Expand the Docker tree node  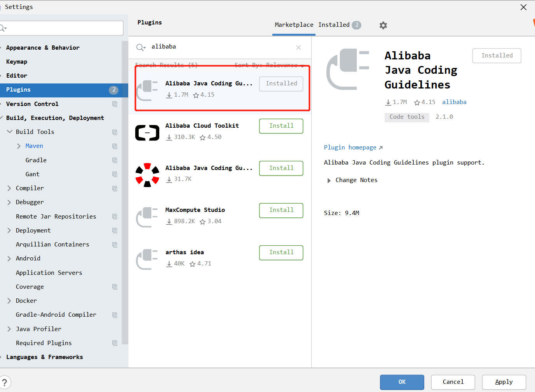9,301
